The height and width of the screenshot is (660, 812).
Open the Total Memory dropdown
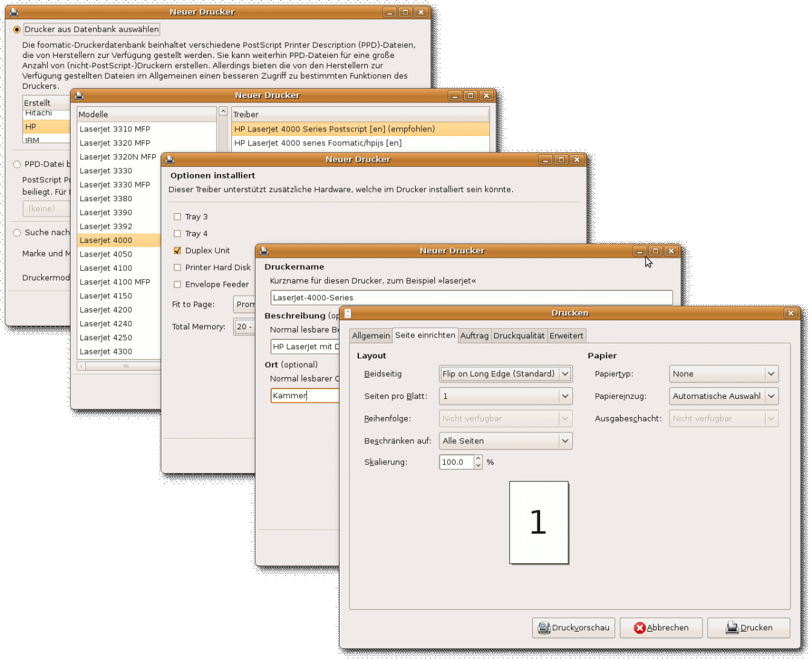[x=244, y=327]
